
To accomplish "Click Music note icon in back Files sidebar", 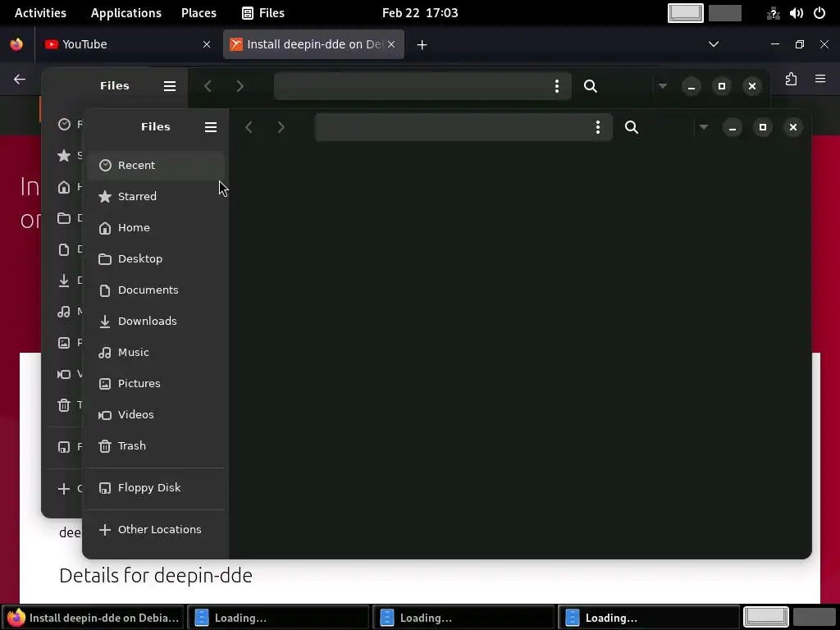I will point(64,311).
